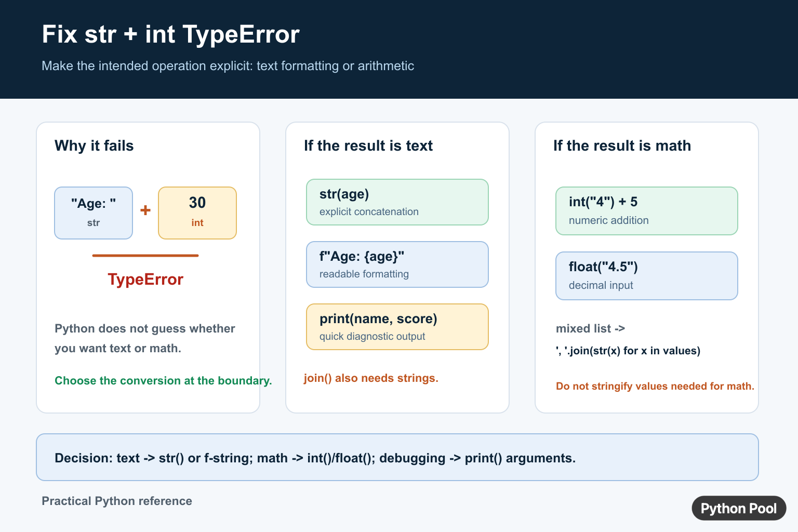The width and height of the screenshot is (798, 532).
Task: Click the Decision summary banner
Action: tap(397, 457)
